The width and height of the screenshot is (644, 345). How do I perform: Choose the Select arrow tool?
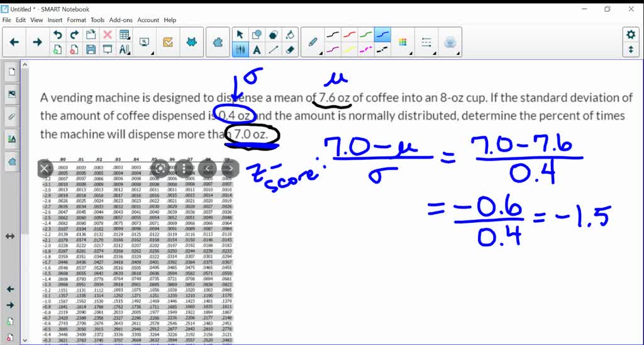click(240, 35)
